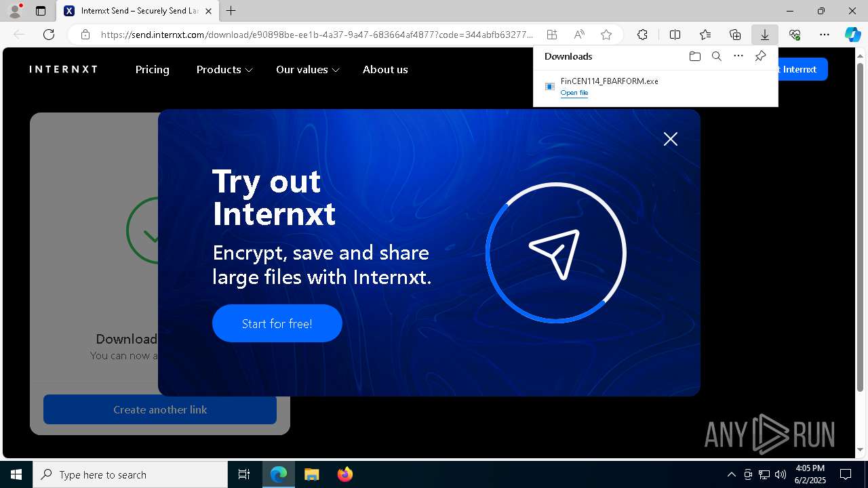Click the Start for free! button
The image size is (868, 488).
(x=277, y=323)
